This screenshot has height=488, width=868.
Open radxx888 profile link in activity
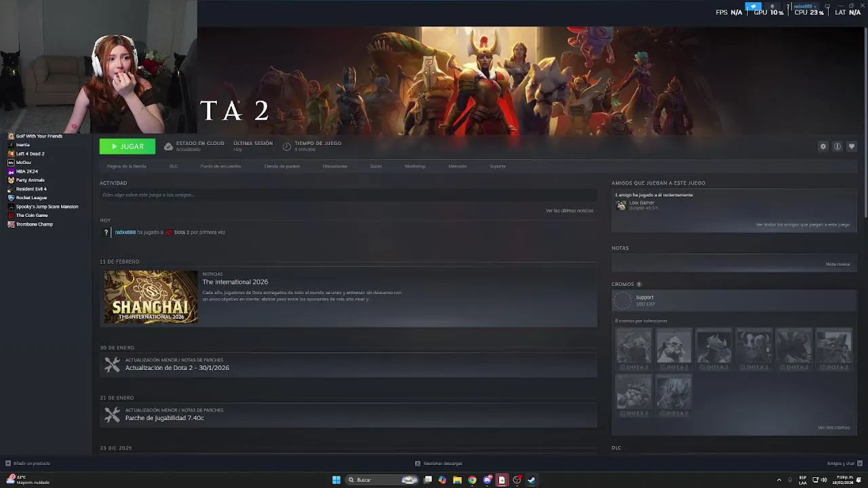[125, 232]
